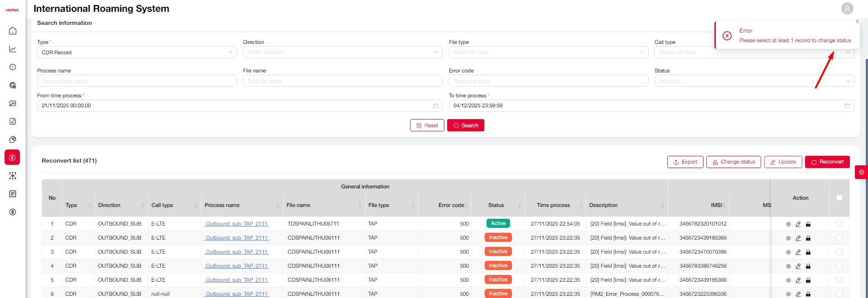Screen dimensions: 868x298
Task: Click the red settings gear tab
Action: (861, 172)
